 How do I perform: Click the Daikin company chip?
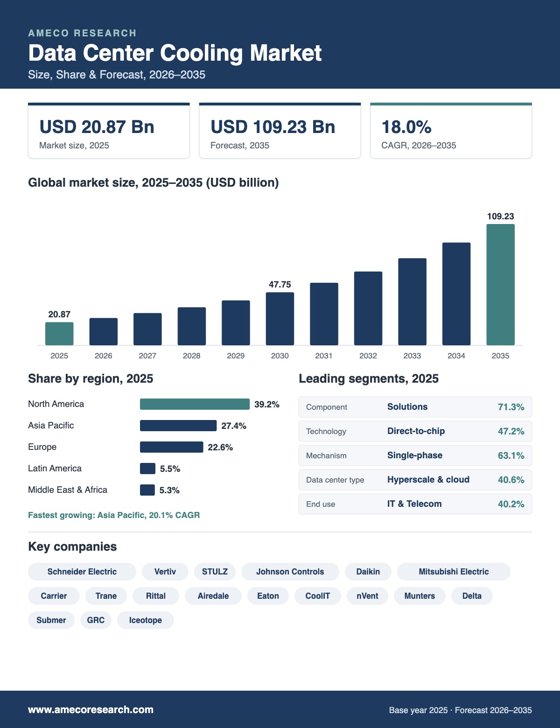tap(368, 572)
